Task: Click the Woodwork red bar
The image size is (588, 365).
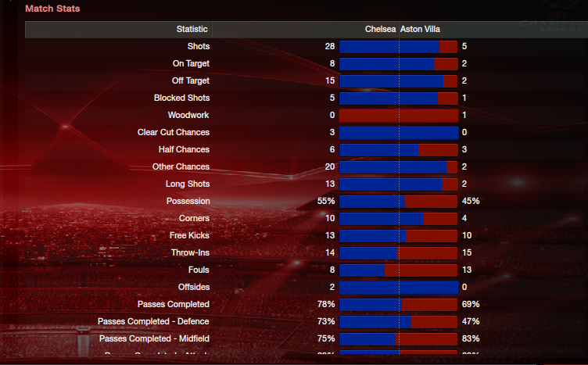Action: click(399, 116)
